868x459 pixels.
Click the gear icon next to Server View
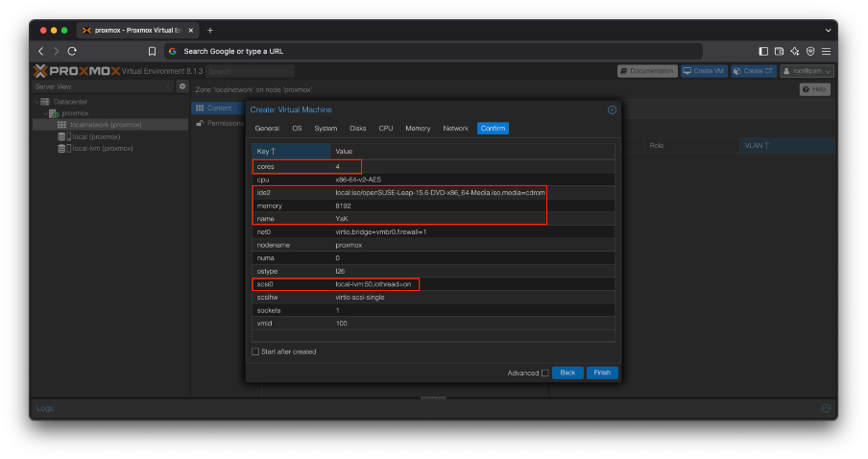point(182,86)
